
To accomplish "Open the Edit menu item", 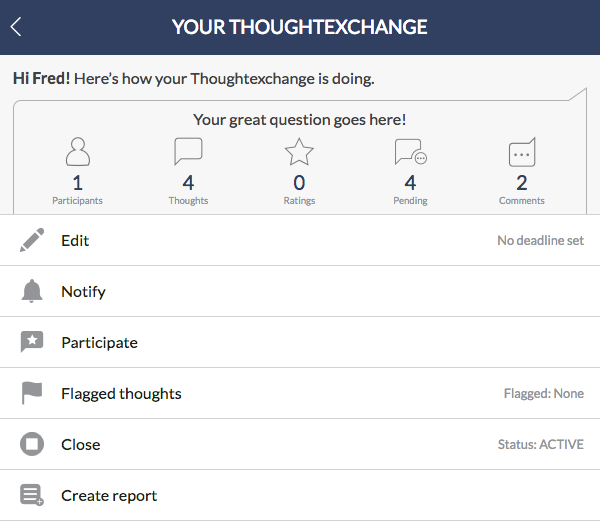I will pos(300,240).
